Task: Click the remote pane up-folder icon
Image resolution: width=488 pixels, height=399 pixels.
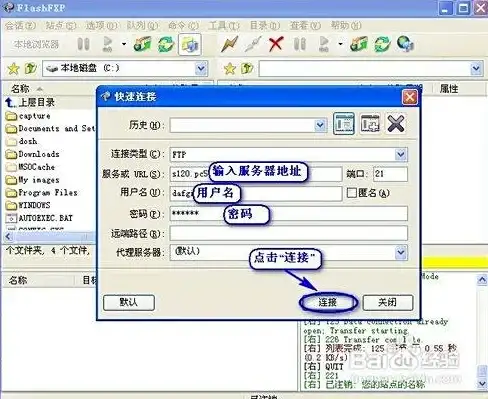Action: tap(247, 68)
